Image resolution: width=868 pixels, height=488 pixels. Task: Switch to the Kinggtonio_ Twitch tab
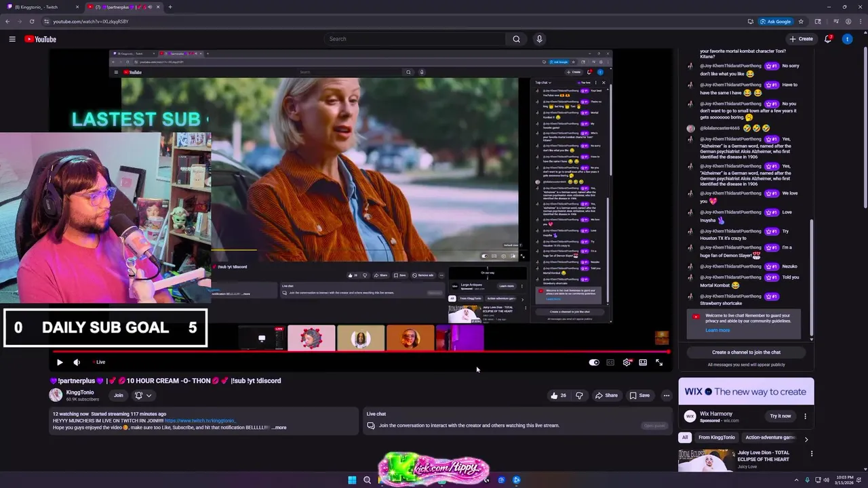[43, 7]
